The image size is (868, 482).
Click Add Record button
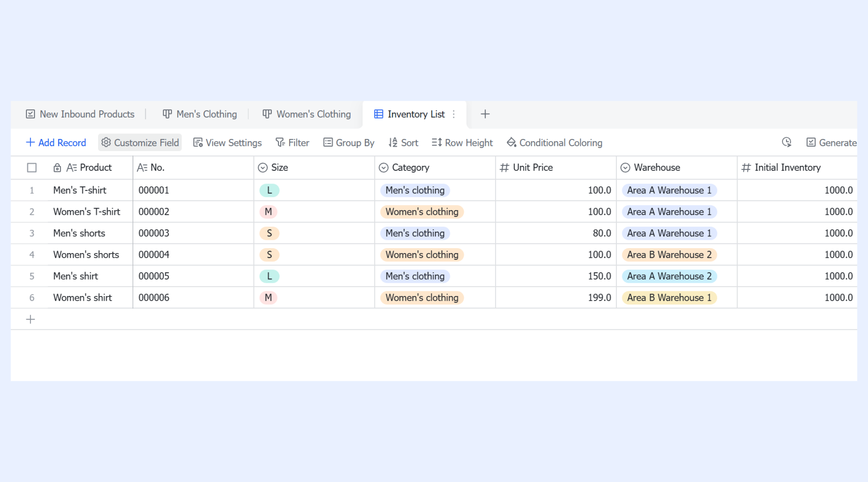click(x=56, y=143)
